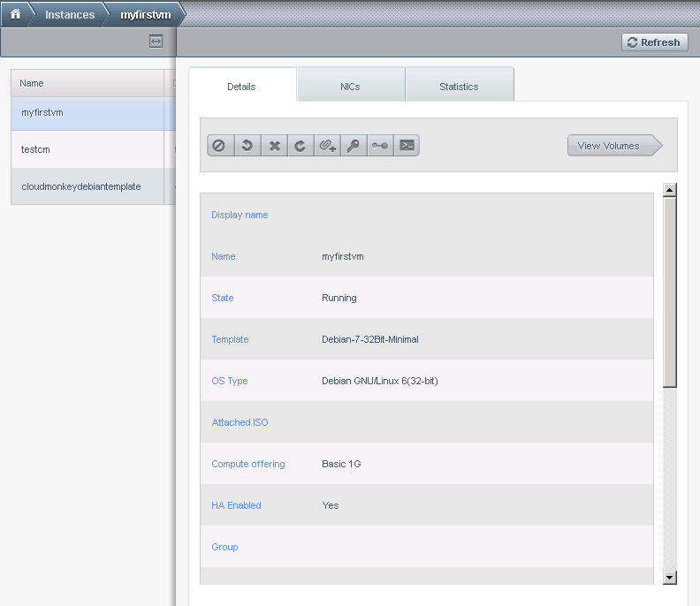The image size is (700, 606).
Task: Click the Restore instance icon
Action: coord(301,146)
